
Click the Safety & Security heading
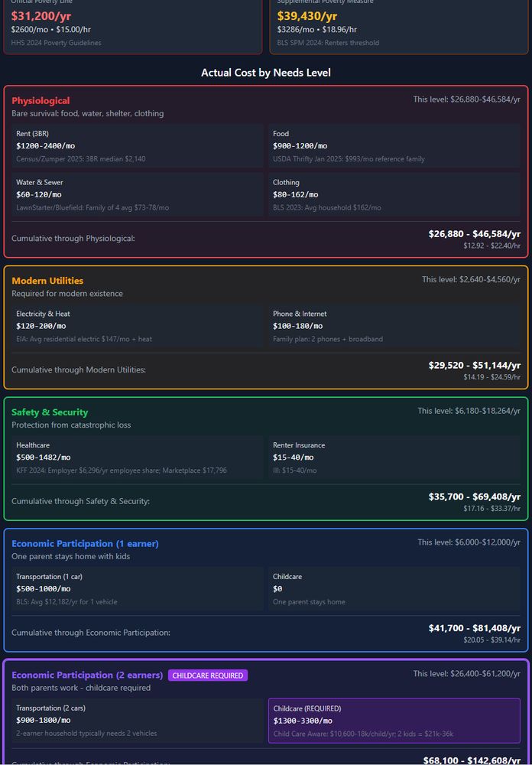click(50, 412)
